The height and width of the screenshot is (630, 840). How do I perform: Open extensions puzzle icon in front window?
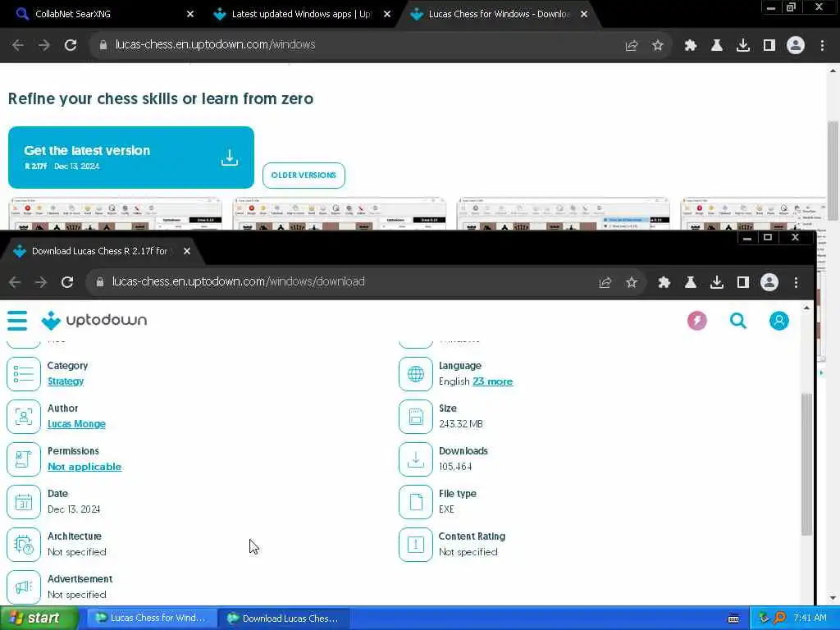pyautogui.click(x=664, y=282)
